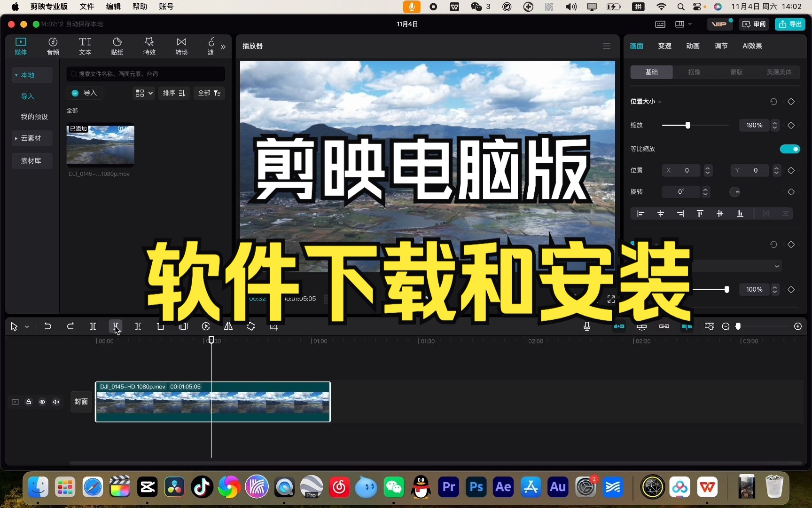Click the rotate clip icon
The image size is (812, 508).
(x=251, y=326)
